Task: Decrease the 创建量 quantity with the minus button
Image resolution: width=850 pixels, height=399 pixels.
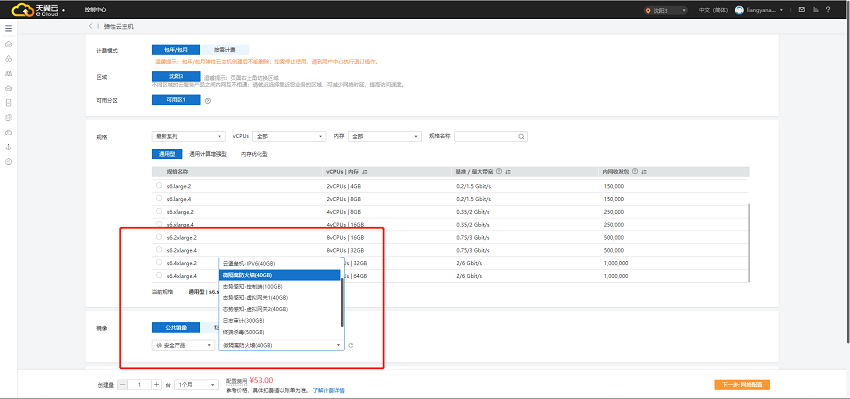Action: [123, 384]
